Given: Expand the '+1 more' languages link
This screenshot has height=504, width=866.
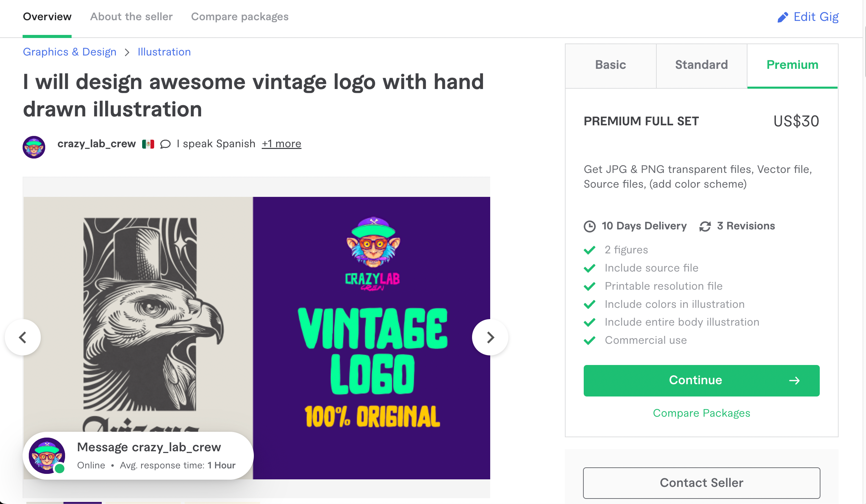Looking at the screenshot, I should (x=281, y=144).
